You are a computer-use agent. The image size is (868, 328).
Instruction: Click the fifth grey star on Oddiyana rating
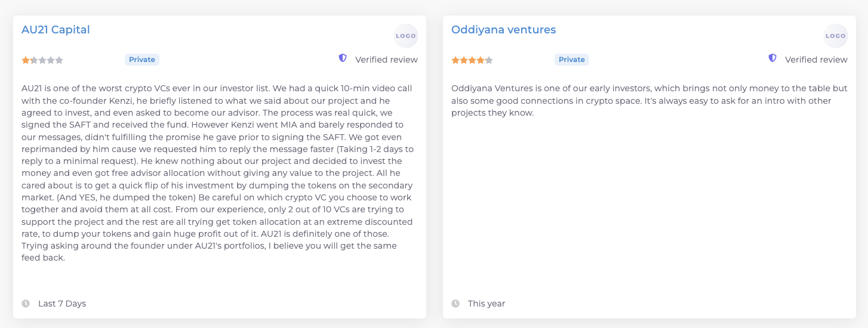[489, 60]
